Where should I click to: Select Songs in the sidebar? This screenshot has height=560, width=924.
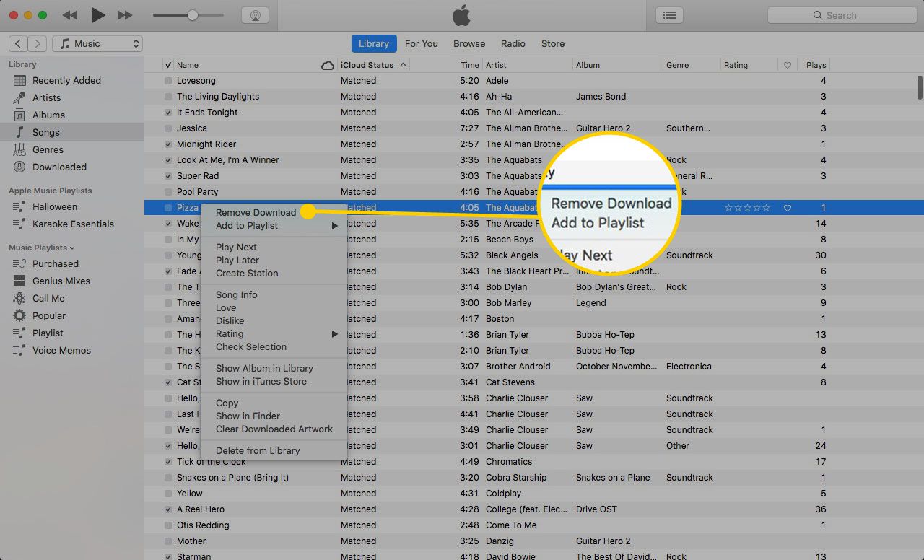tap(72, 132)
